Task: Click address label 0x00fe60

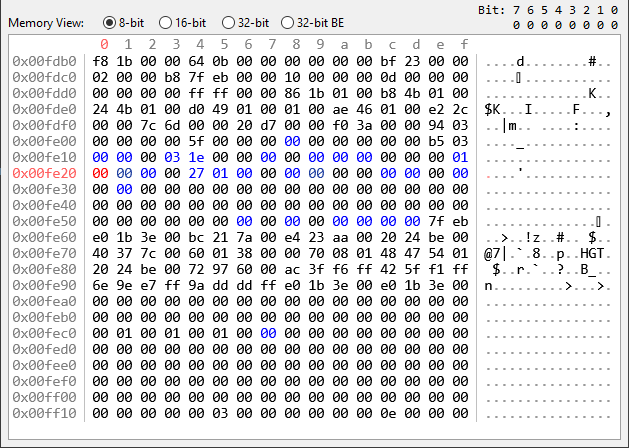Action: [x=44, y=237]
